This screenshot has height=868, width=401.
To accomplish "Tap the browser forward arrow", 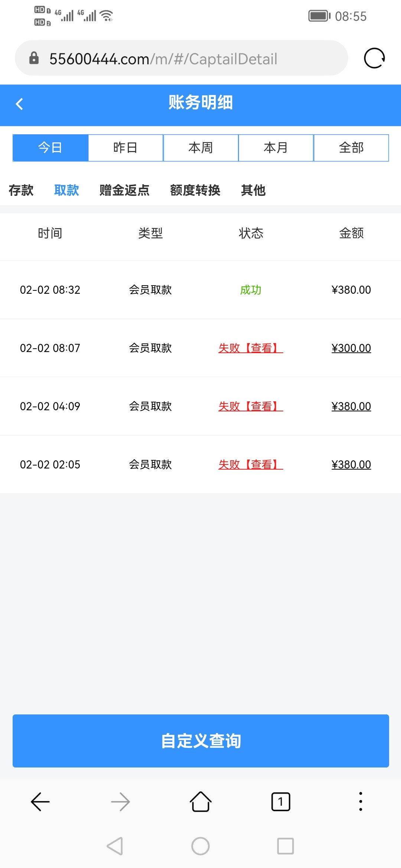I will [120, 802].
